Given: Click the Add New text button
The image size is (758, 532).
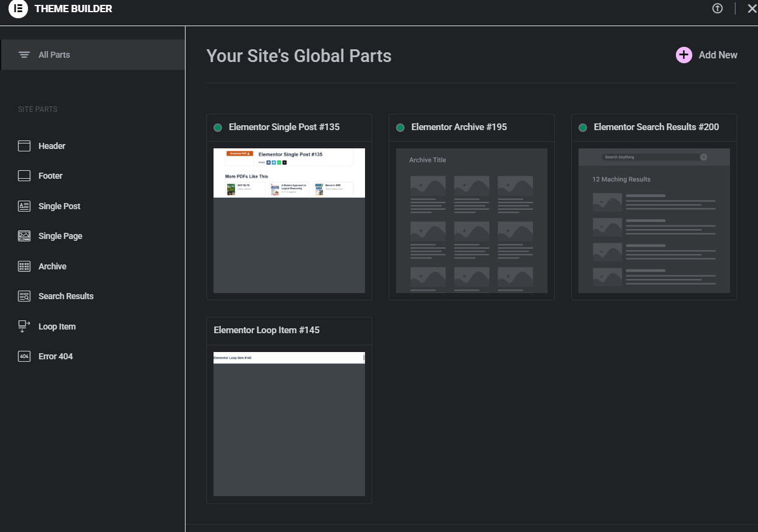Looking at the screenshot, I should click(718, 55).
